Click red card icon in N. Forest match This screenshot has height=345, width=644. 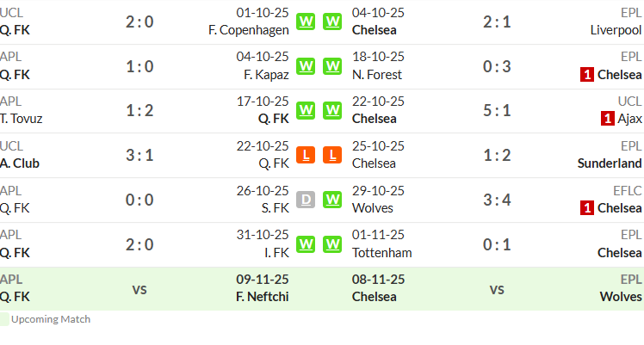587,75
